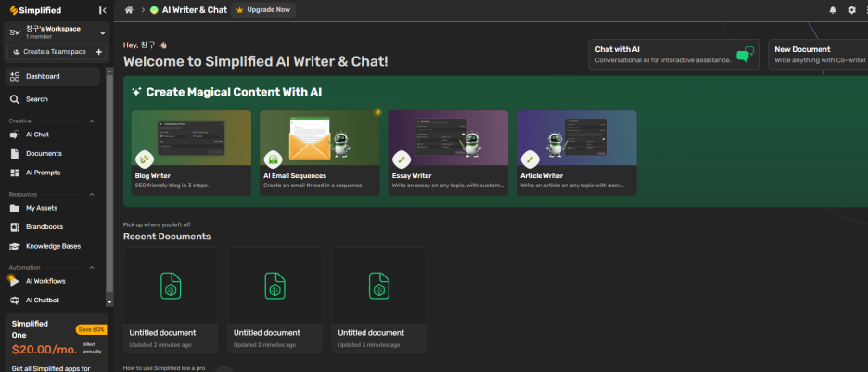The width and height of the screenshot is (868, 372).
Task: Open settings gear icon
Action: tap(851, 10)
